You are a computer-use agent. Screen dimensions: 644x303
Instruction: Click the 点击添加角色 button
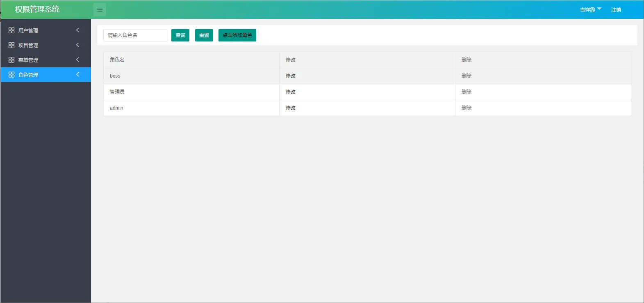coord(237,35)
